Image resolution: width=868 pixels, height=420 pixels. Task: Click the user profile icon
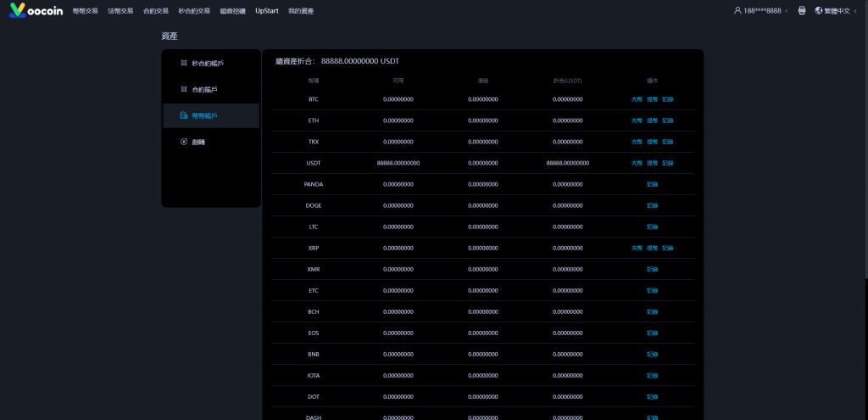coord(737,11)
